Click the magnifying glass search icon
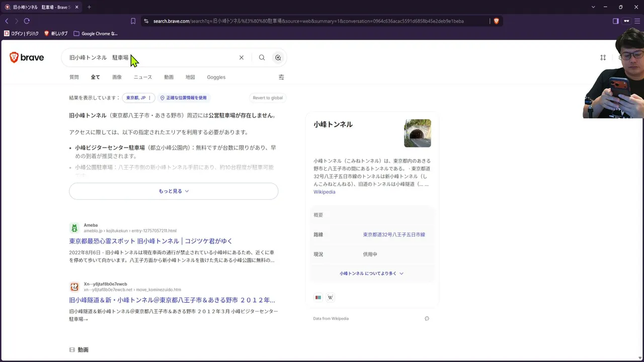 [262, 57]
